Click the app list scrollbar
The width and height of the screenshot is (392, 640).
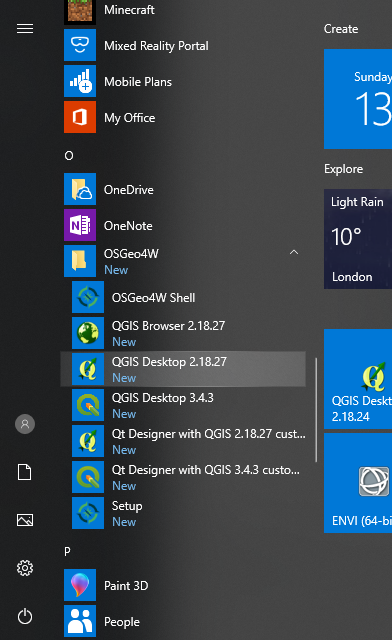(316, 410)
